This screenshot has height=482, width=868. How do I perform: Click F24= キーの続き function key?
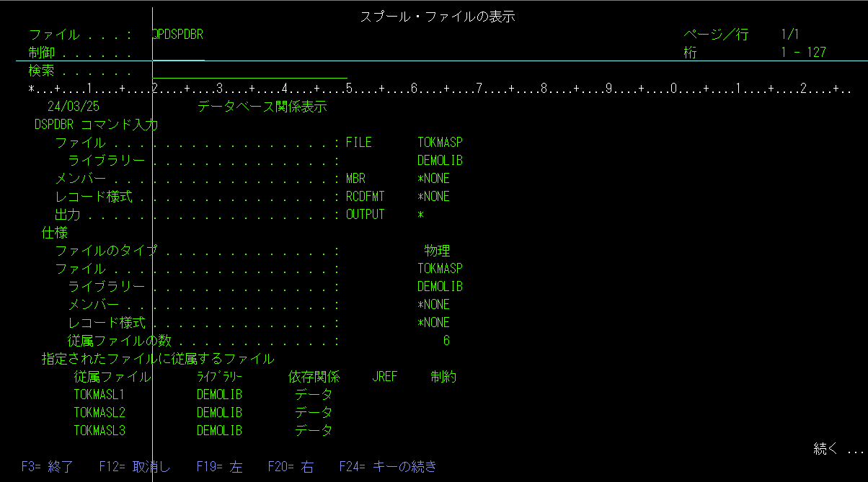click(x=388, y=467)
